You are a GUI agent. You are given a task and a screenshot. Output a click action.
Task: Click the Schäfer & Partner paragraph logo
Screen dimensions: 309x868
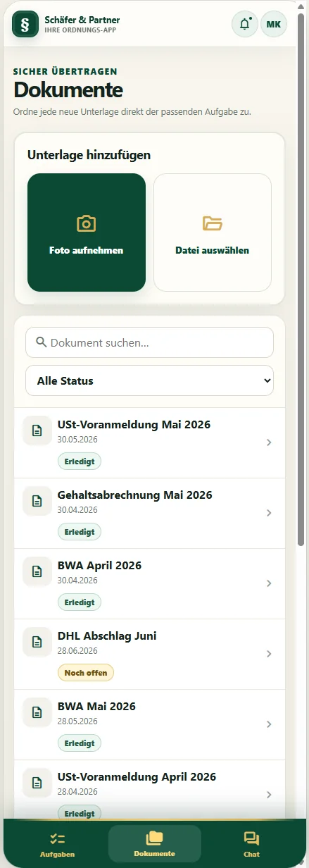[x=25, y=24]
